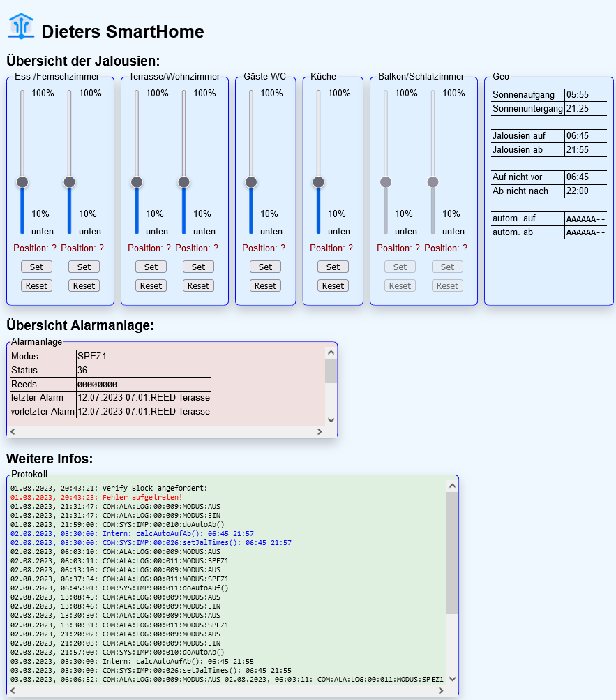
Task: Click the Weitere Infos heading
Action: pyautogui.click(x=50, y=459)
